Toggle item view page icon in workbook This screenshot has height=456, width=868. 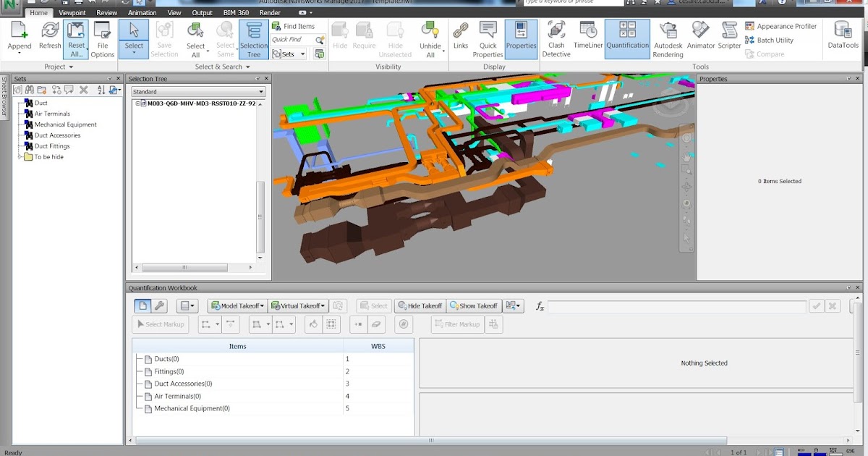point(142,306)
